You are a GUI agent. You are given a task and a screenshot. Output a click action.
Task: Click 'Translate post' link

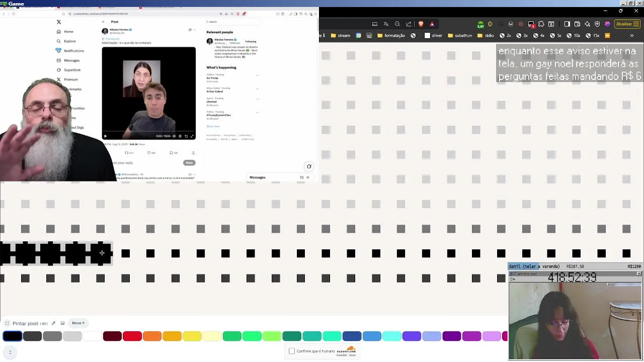(x=112, y=39)
